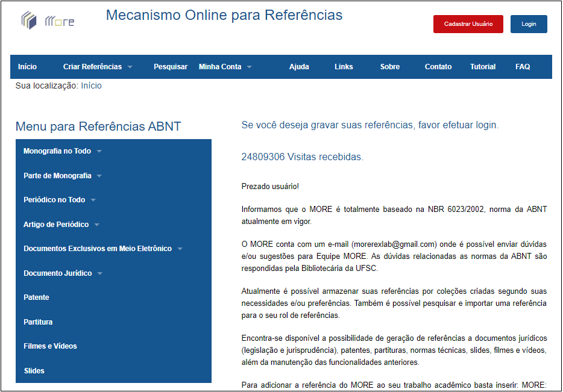Select Parte de Monografia menu item
Screen dimensions: 563x392
tap(57, 176)
